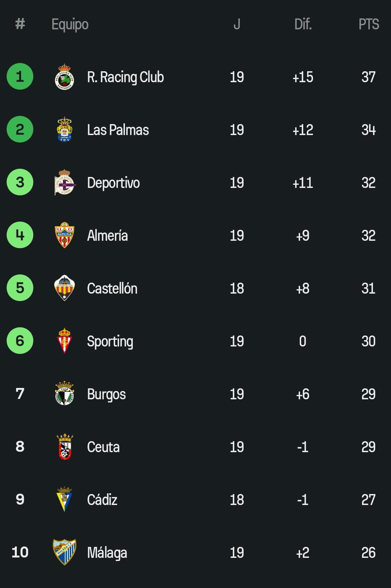Open the Las Palmas team name
Screen dimensions: 391x588
118,130
